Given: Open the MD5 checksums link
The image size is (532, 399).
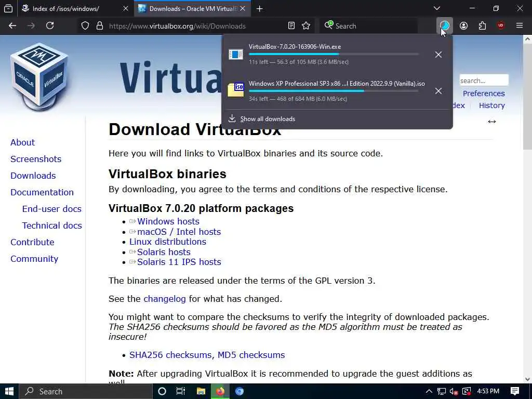Looking at the screenshot, I should tap(251, 355).
